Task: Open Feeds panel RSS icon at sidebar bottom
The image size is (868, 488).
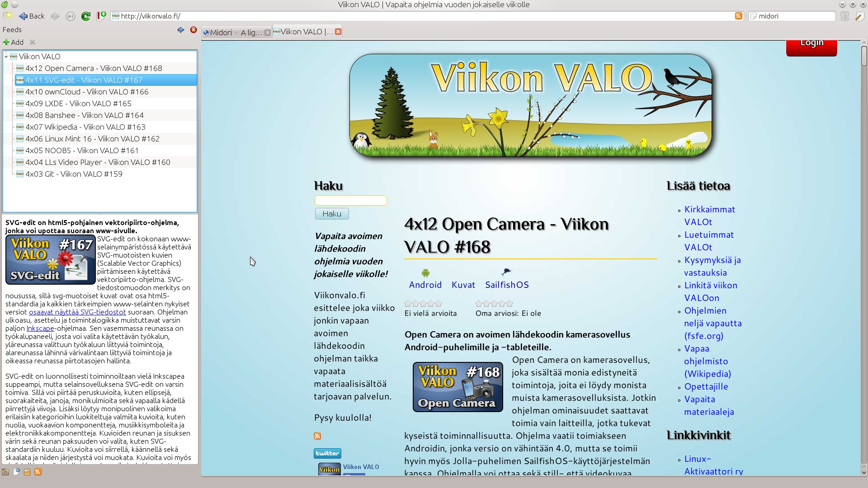Action: 38,472
